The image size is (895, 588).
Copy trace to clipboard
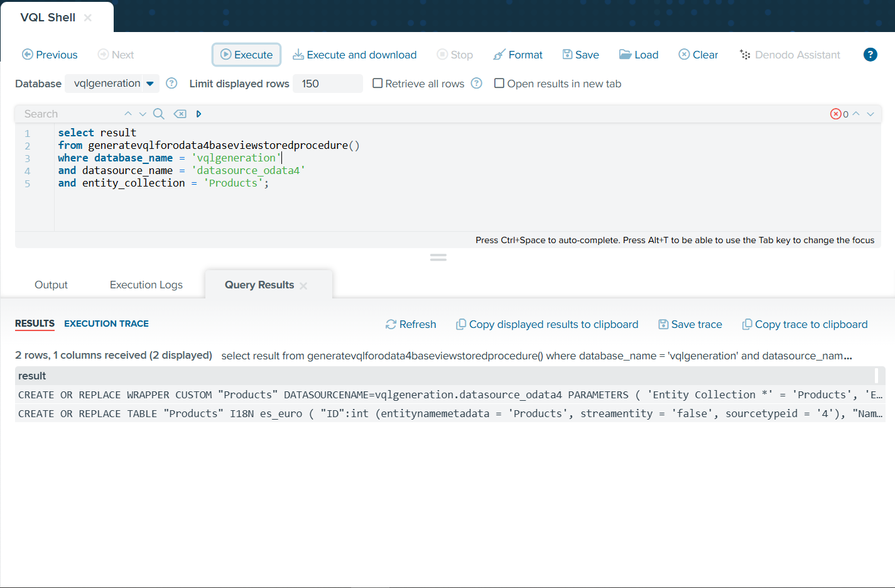[805, 324]
